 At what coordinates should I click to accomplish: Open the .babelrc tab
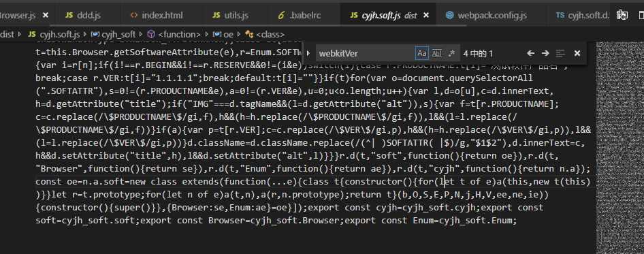304,16
